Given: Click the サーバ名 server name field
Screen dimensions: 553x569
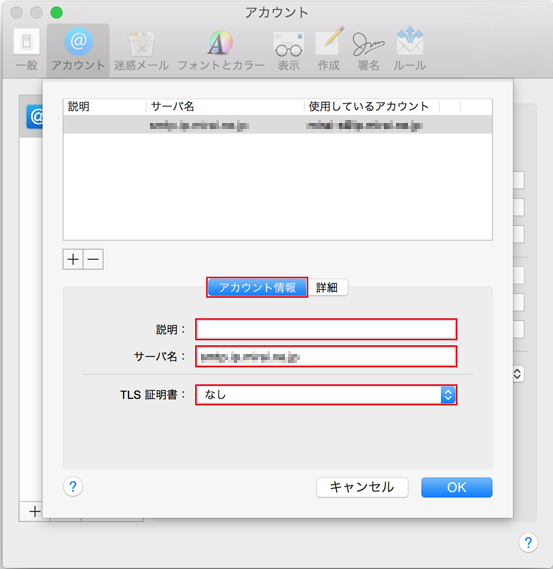Looking at the screenshot, I should (326, 356).
